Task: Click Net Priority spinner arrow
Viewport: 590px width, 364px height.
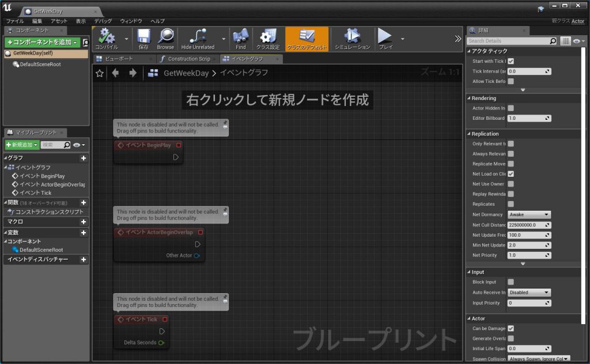Action: click(x=547, y=255)
